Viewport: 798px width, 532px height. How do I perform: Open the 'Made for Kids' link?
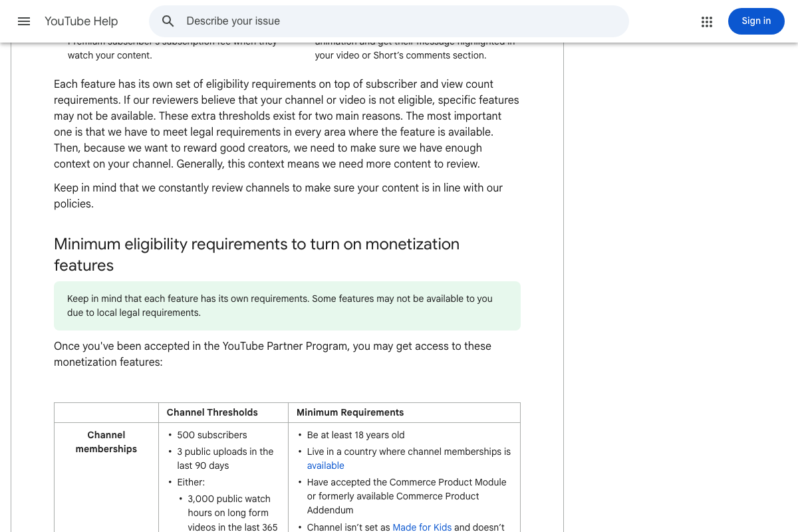click(x=422, y=527)
